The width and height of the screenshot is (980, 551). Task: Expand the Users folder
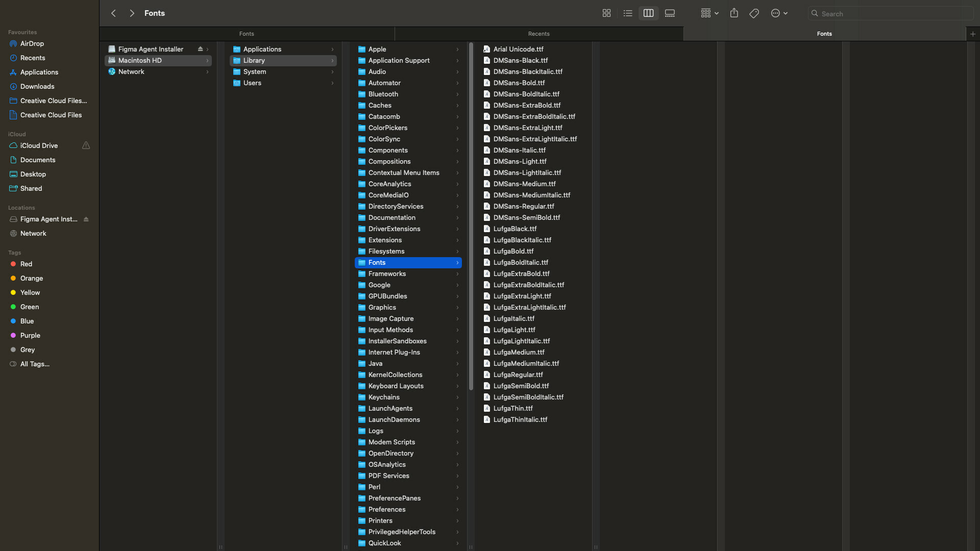pos(332,82)
